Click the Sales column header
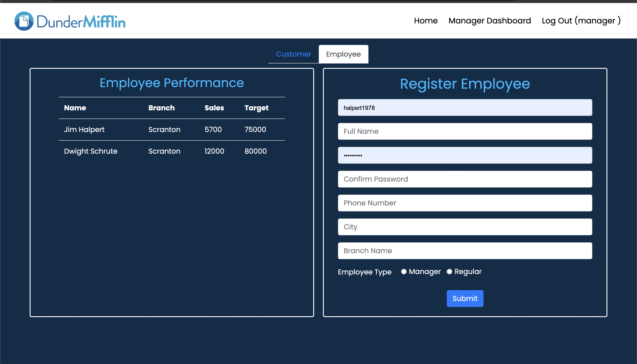 (x=214, y=108)
